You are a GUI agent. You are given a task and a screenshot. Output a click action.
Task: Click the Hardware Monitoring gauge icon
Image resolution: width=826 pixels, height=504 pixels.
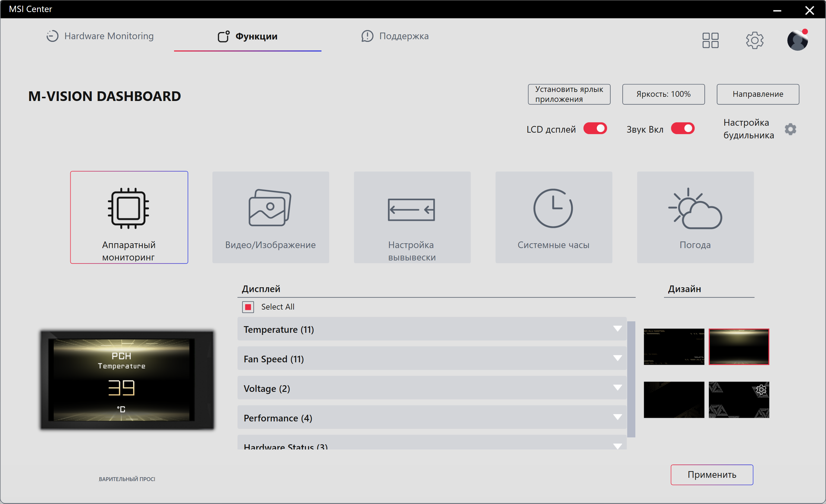[x=52, y=36]
